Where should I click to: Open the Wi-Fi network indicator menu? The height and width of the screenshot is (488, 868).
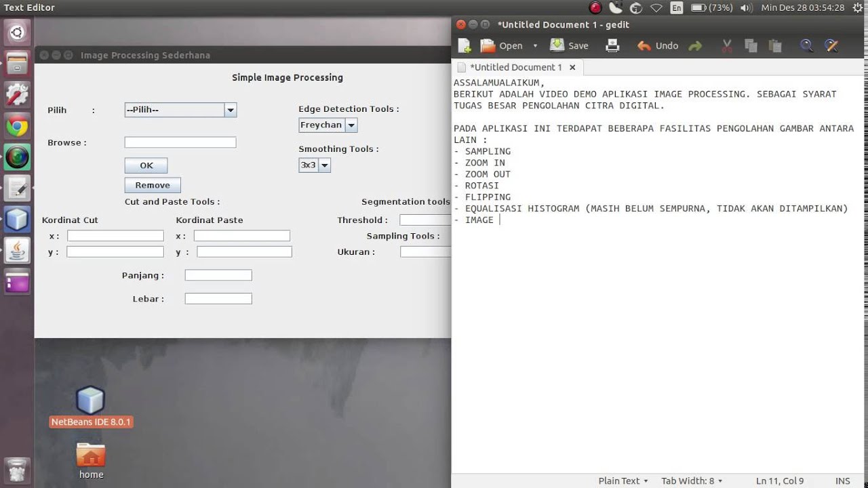(x=656, y=8)
